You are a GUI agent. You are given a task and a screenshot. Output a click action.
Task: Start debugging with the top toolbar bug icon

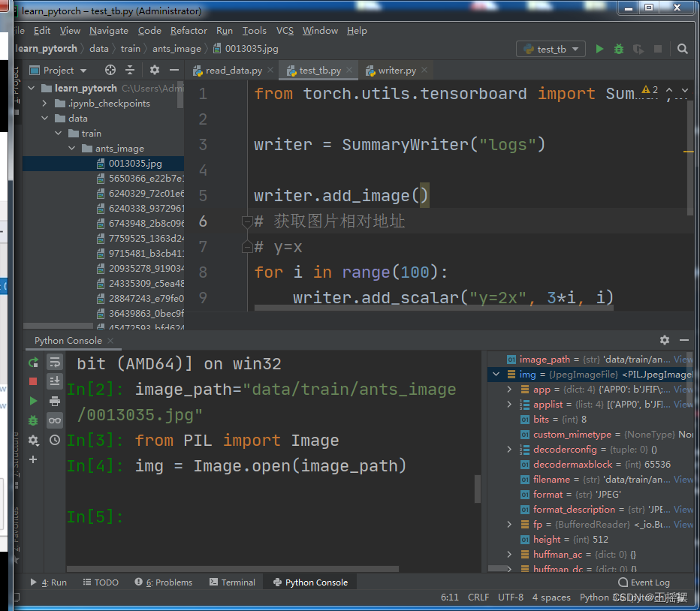point(619,49)
